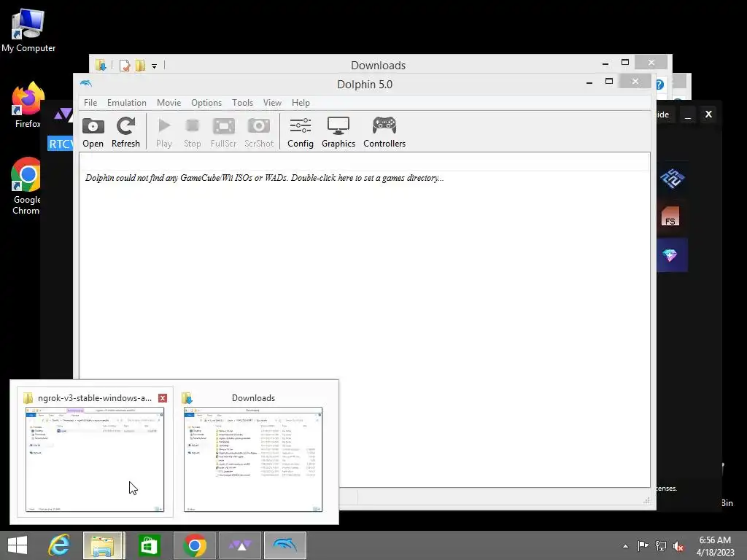Maximize the Dolphin 5.0 window
The width and height of the screenshot is (747, 560).
[609, 82]
